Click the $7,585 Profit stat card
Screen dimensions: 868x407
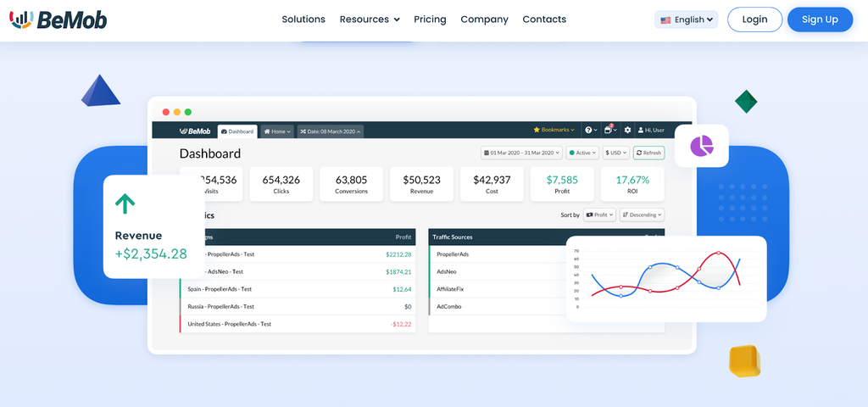(563, 184)
